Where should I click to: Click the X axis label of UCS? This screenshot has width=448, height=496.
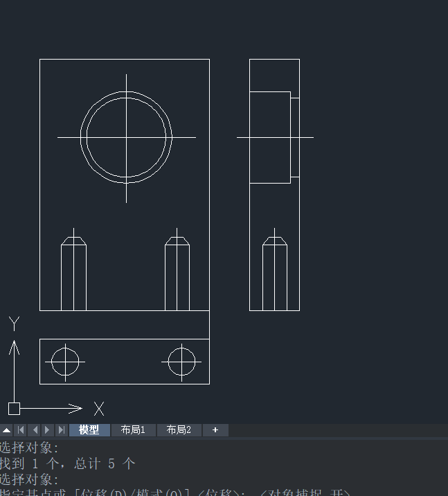99,409
